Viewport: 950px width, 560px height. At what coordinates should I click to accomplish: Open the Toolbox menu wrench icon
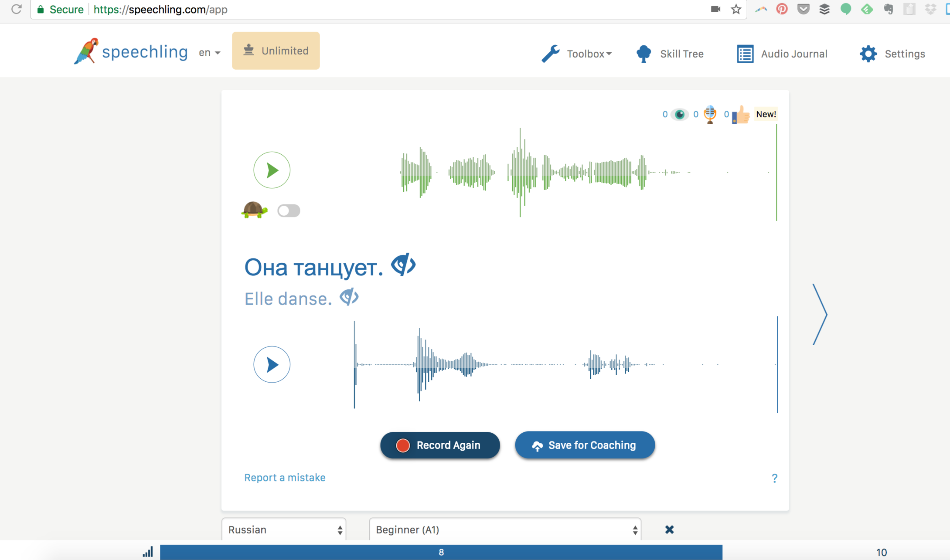click(x=552, y=53)
